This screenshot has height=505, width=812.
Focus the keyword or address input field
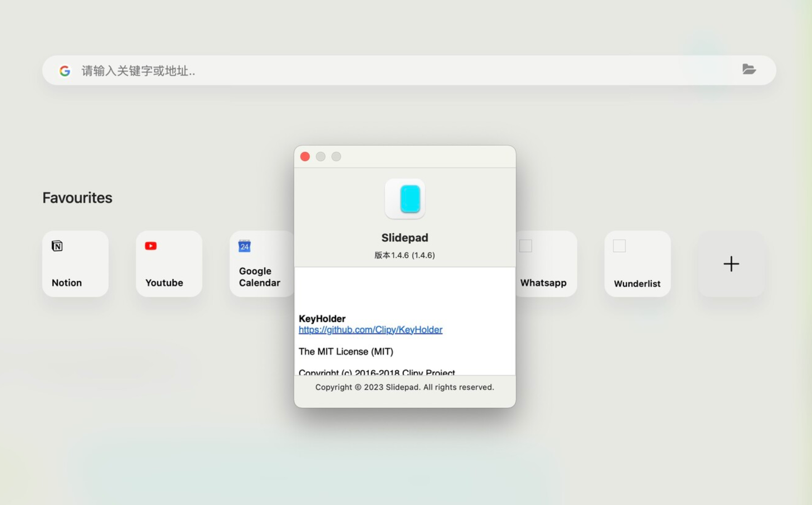click(x=408, y=71)
